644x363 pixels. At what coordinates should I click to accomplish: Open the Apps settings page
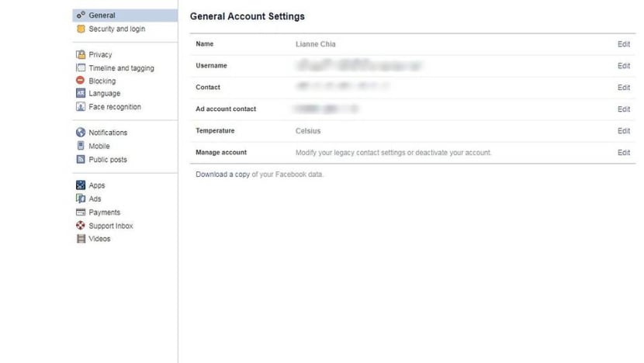pos(96,185)
